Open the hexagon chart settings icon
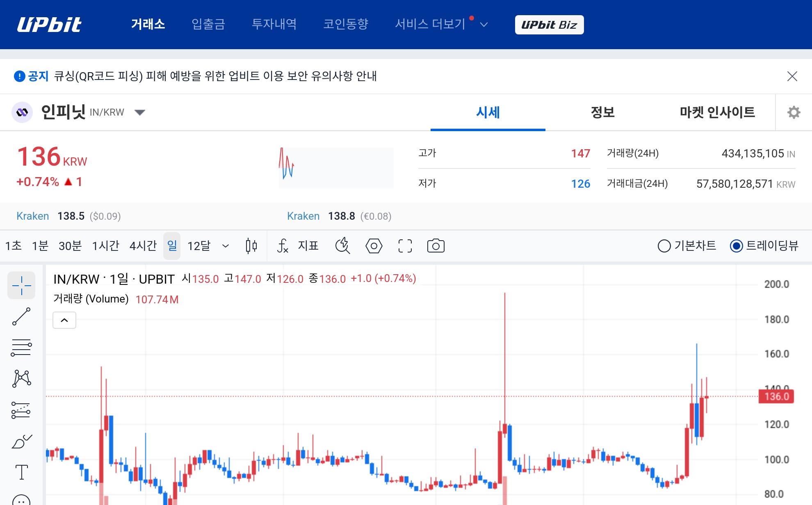This screenshot has width=812, height=505. tap(374, 246)
